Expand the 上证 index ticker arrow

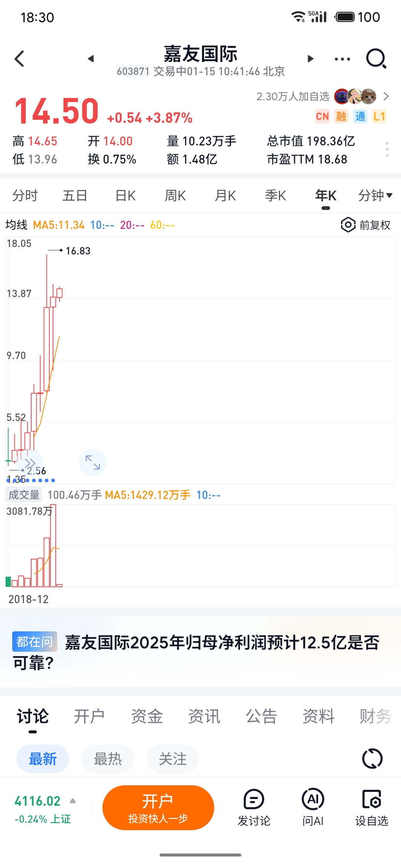(x=73, y=801)
